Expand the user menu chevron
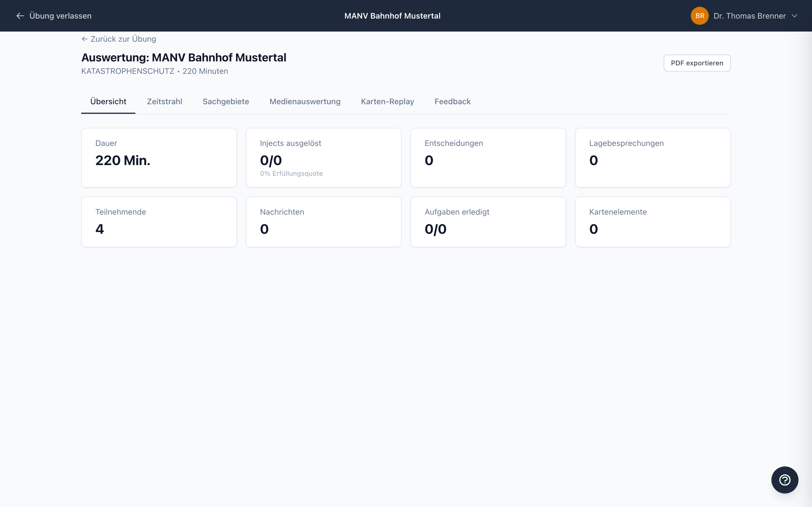Screen dimensions: 812x507 795,16
